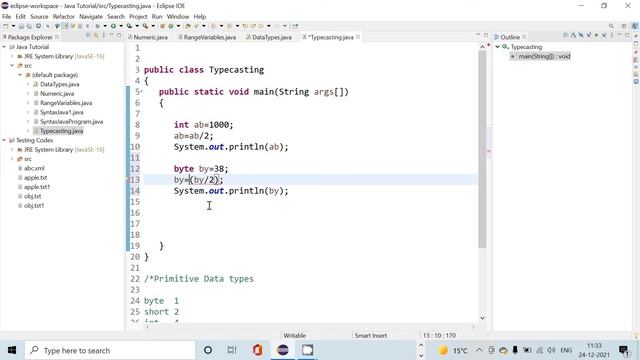
Task: Fold main method at line 5 marker
Action: pyautogui.click(x=141, y=91)
